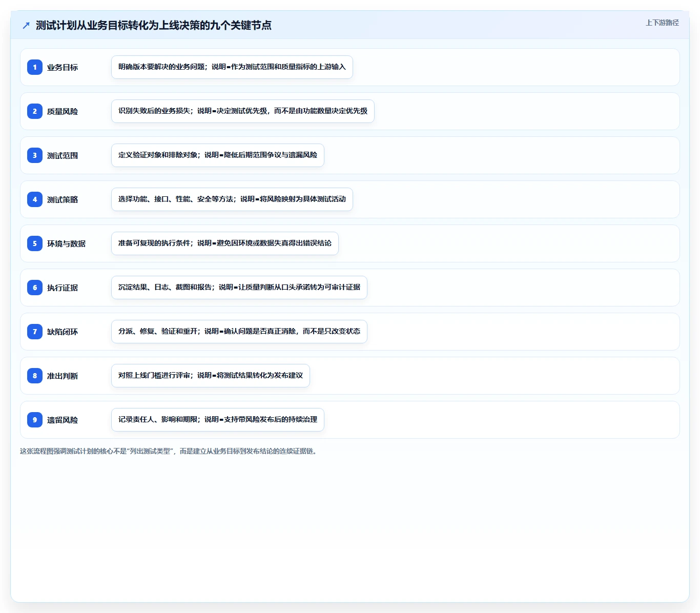Click the arrow icon beside the title

click(x=26, y=26)
